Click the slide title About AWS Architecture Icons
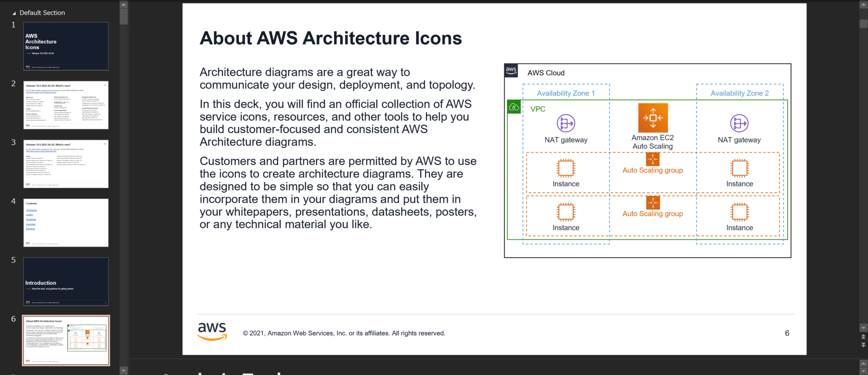Viewport: 868px width, 375px height. pyautogui.click(x=330, y=38)
